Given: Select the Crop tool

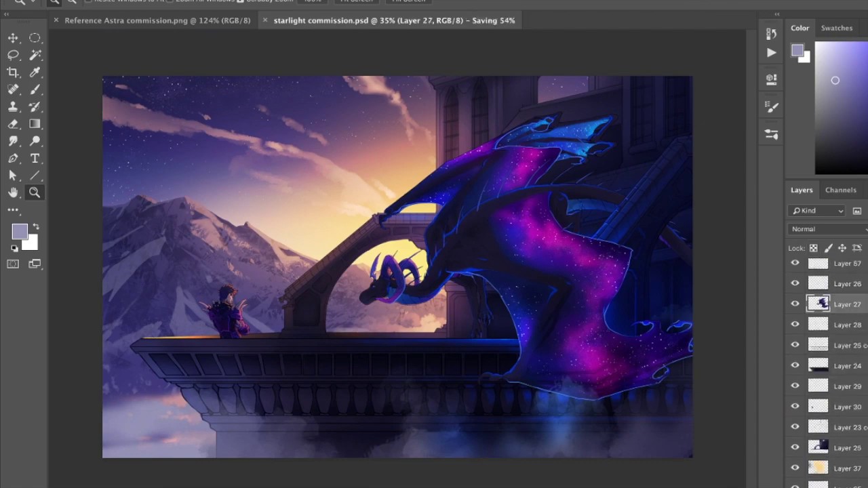Looking at the screenshot, I should pyautogui.click(x=13, y=73).
